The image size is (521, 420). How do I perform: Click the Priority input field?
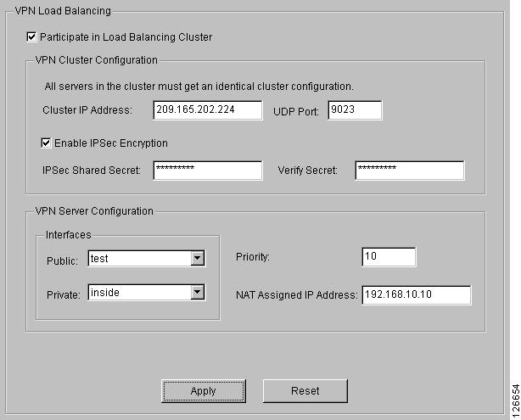pos(389,257)
